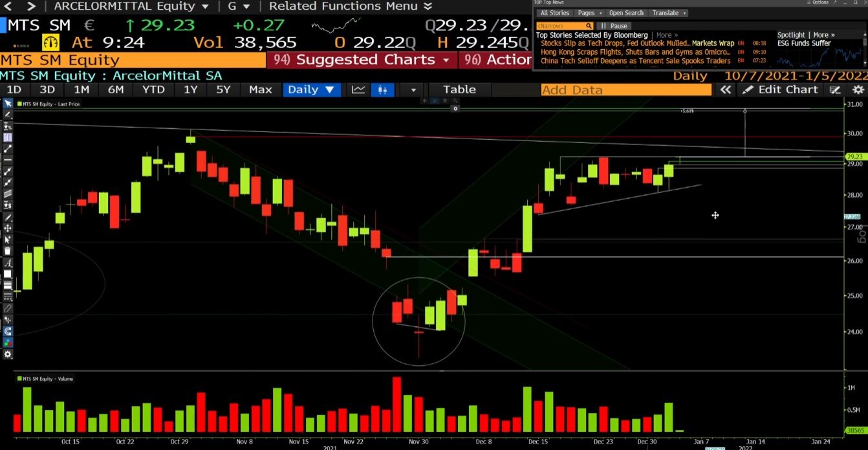Screen dimensions: 868x450
Task: Collapse panel with double left chevron
Action: (x=726, y=90)
